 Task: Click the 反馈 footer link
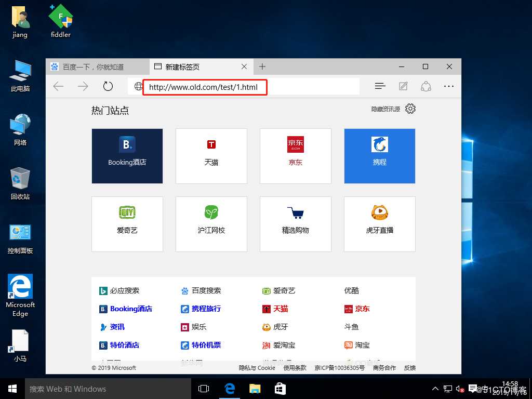[x=410, y=368]
